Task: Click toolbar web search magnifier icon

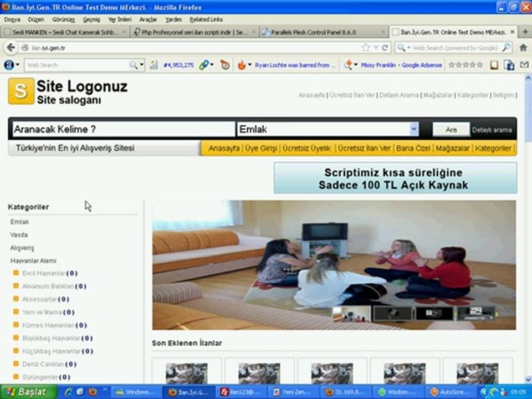Action: (134, 65)
